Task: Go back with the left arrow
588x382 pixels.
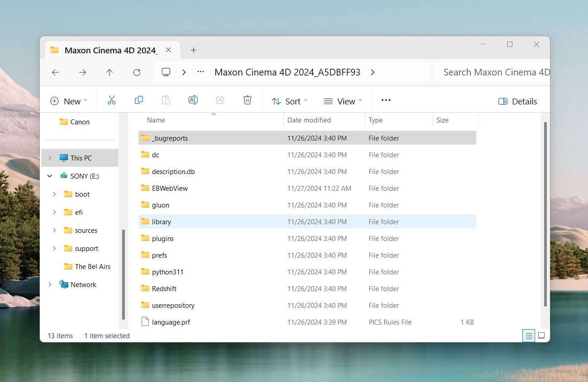Action: (55, 72)
